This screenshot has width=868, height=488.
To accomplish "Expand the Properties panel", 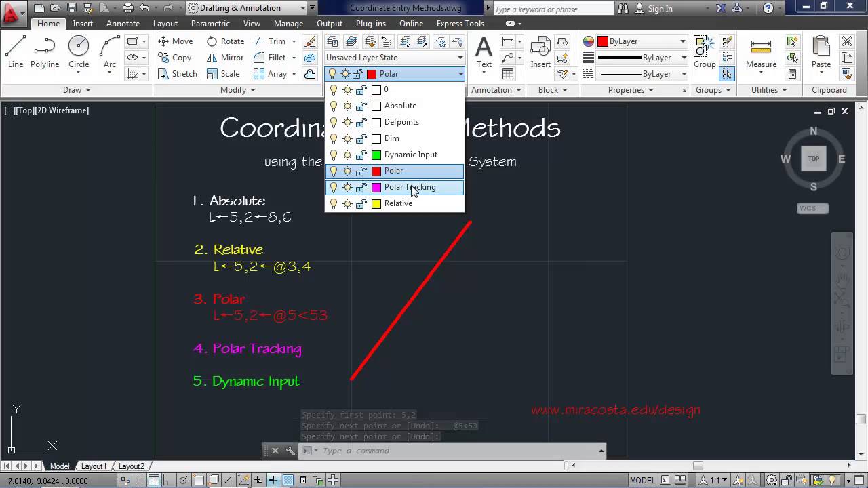I will 630,90.
